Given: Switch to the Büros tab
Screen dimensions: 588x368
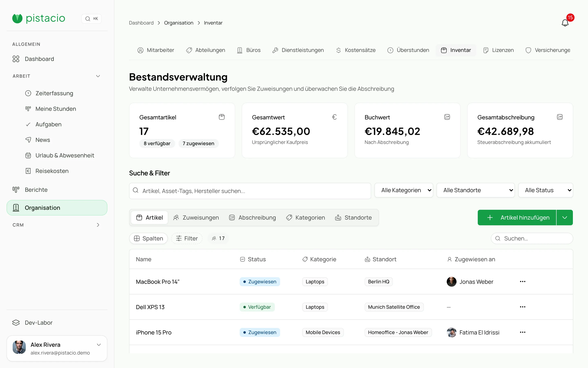Looking at the screenshot, I should [249, 50].
